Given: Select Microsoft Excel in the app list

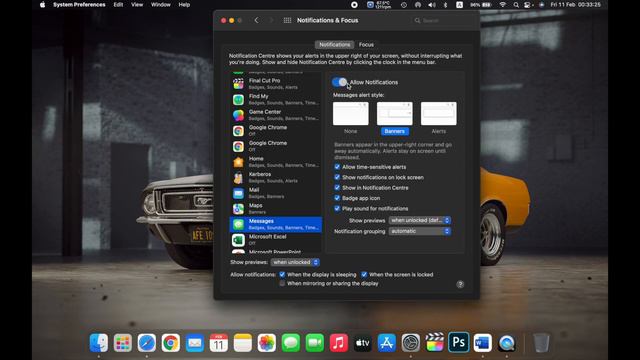Looking at the screenshot, I should click(x=276, y=240).
